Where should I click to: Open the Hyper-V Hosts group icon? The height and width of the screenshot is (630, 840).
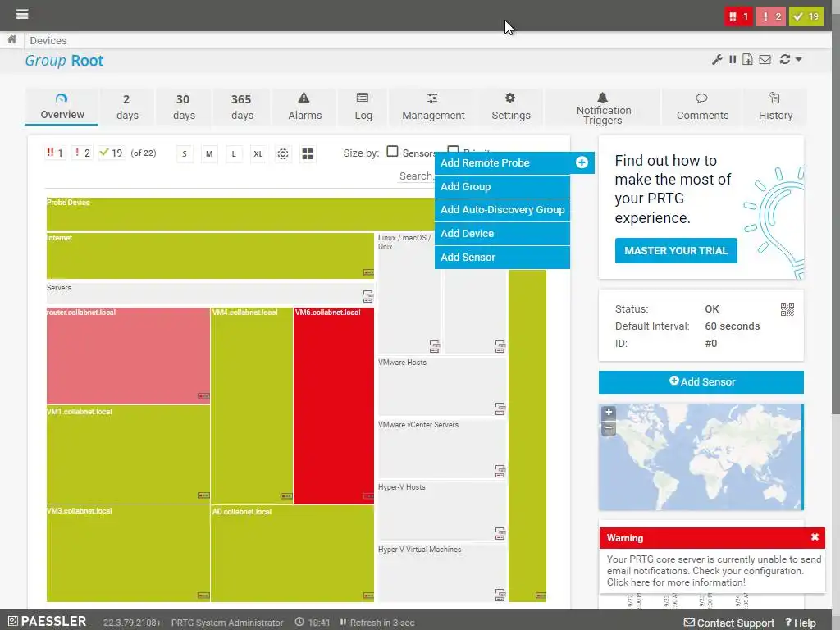coord(500,533)
